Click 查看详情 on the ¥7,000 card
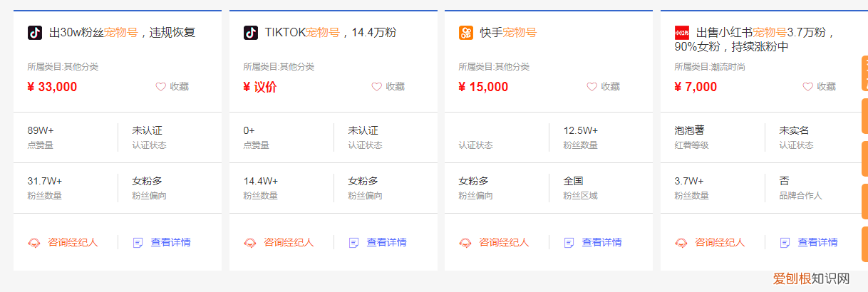The image size is (868, 292). click(x=818, y=243)
